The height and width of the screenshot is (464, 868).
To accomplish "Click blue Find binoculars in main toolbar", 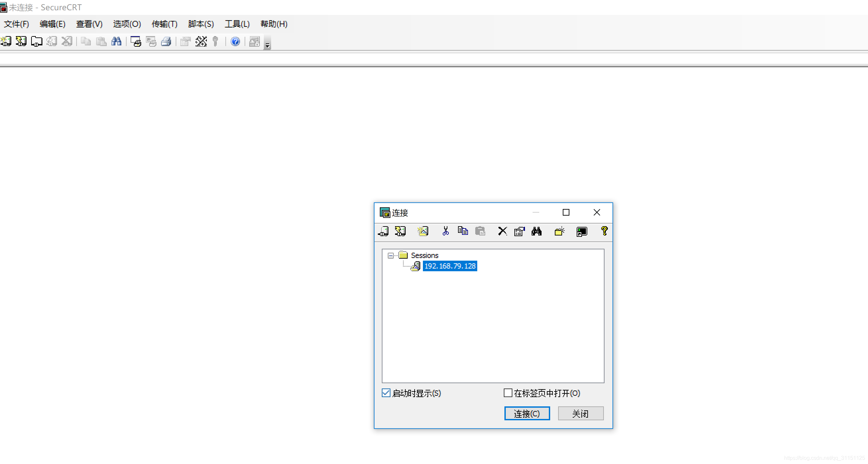I will point(116,41).
